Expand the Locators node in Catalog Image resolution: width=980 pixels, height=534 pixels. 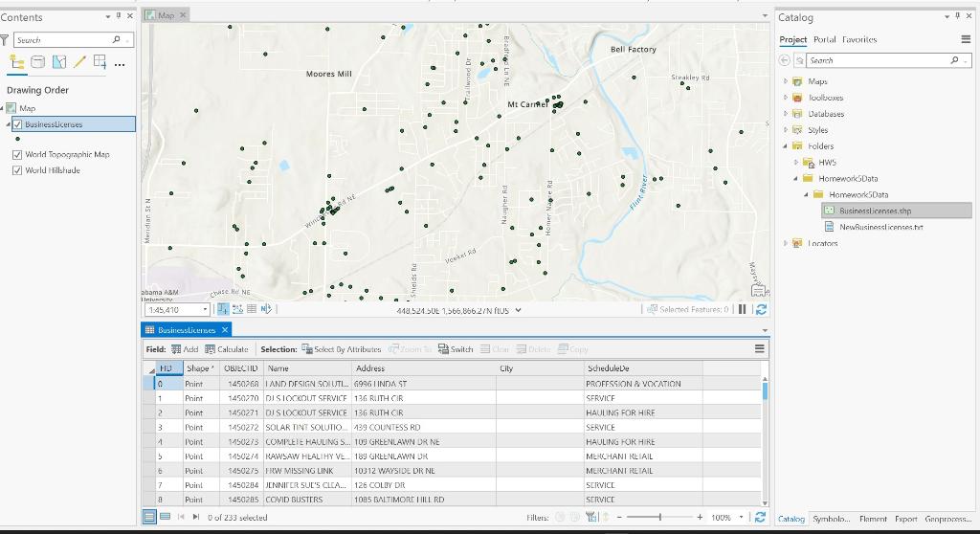(x=786, y=243)
